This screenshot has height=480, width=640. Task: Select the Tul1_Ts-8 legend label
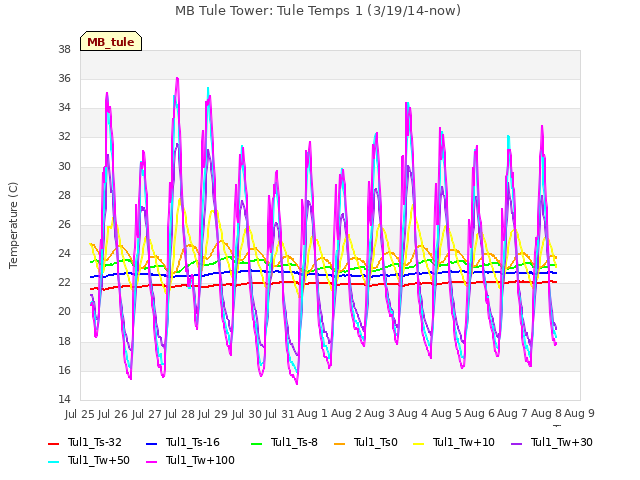(294, 442)
